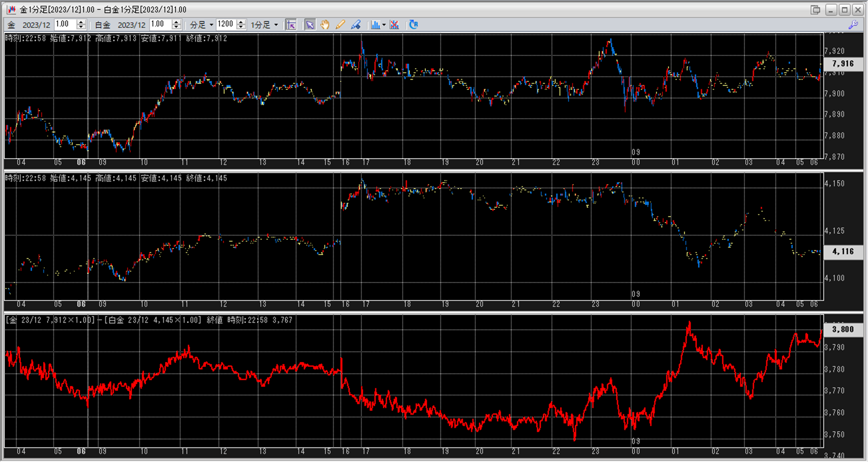Click the blue reload refresh icon

click(413, 25)
